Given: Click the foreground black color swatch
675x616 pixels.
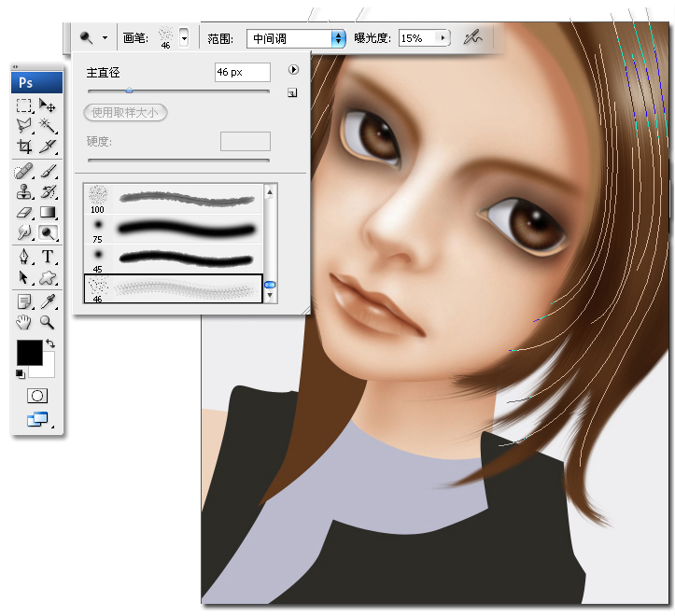Looking at the screenshot, I should [x=30, y=353].
